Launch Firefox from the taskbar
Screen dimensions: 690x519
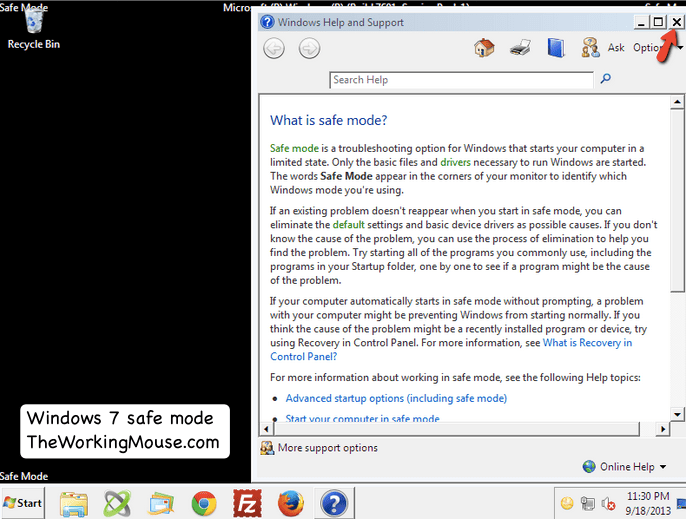pos(290,504)
